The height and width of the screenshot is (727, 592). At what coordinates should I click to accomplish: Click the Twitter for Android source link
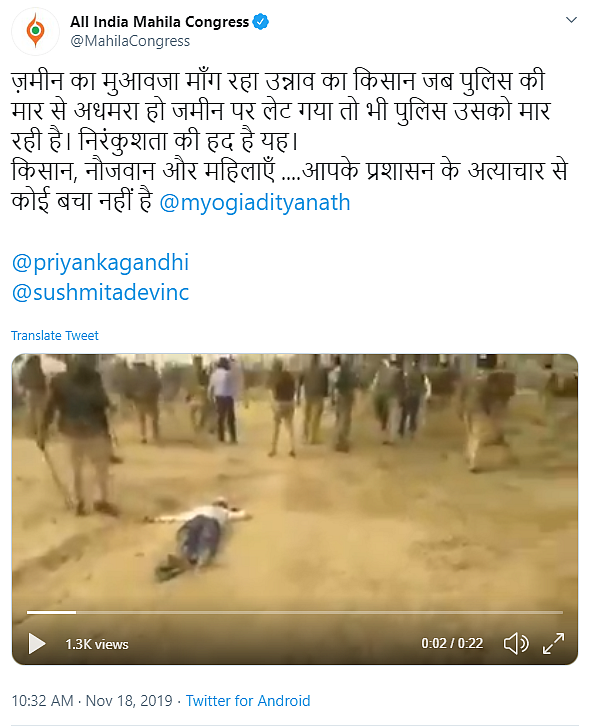(248, 700)
